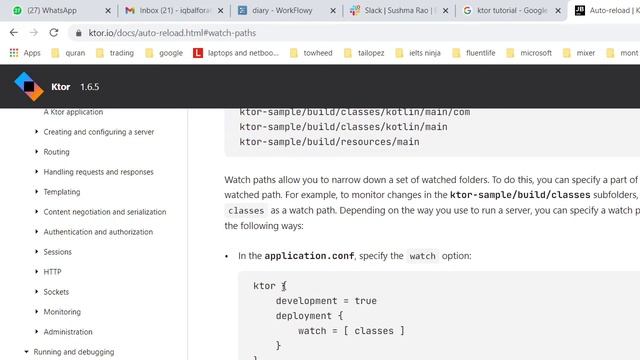640x360 pixels.
Task: Open the Sessions docs link
Action: [x=58, y=252]
